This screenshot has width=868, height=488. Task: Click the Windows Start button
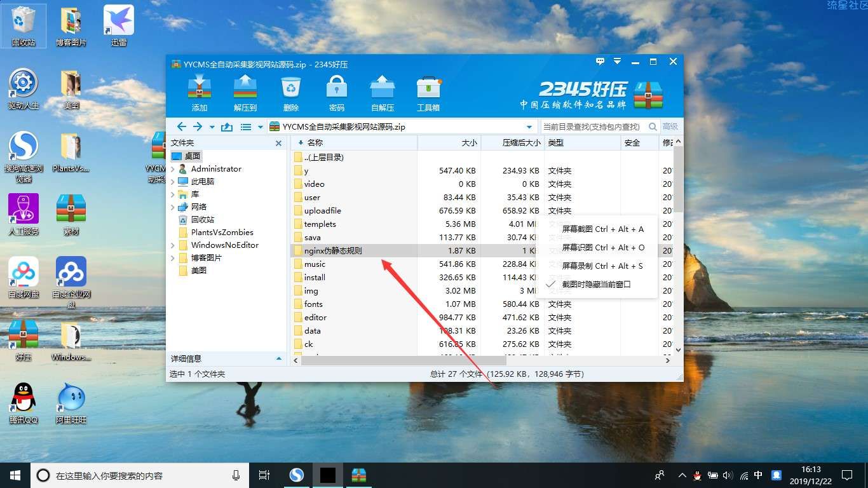tap(15, 475)
